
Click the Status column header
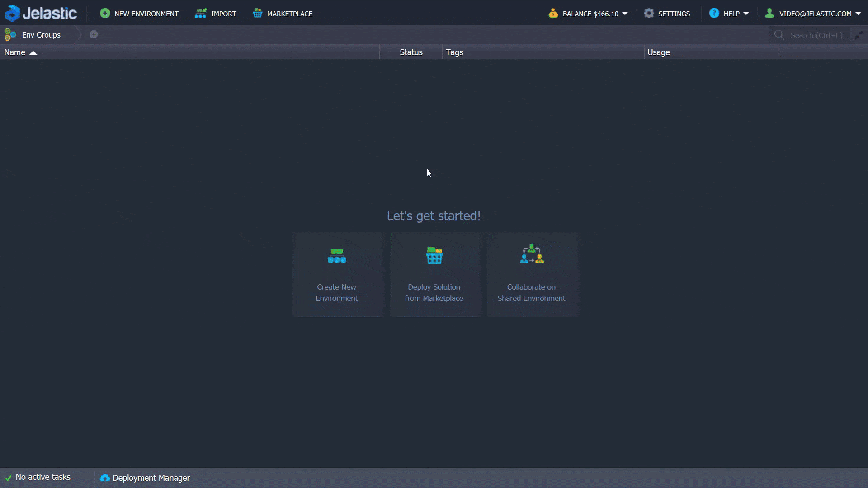tap(411, 52)
